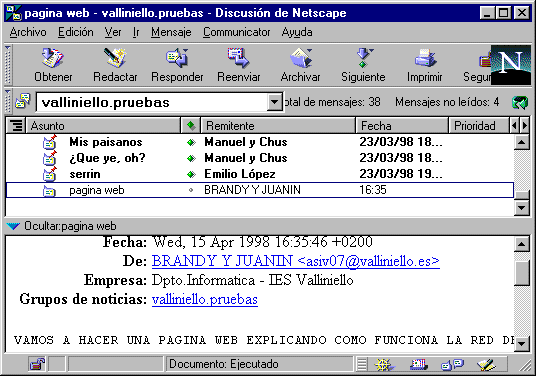Image resolution: width=536 pixels, height=376 pixels.
Task: Click message body scrollbar up arrow
Action: (522, 244)
